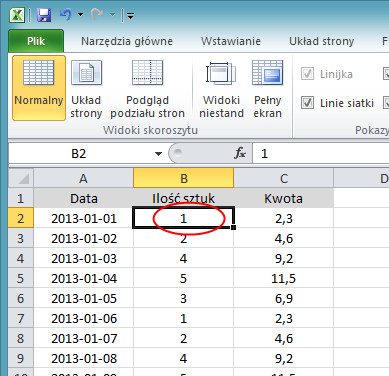Open the Plik file tab

36,41
